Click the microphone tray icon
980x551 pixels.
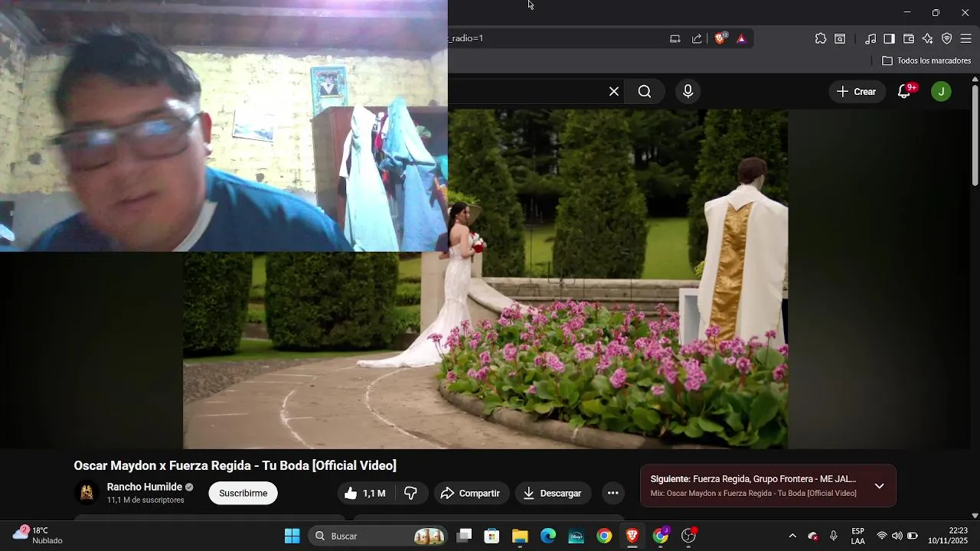834,536
